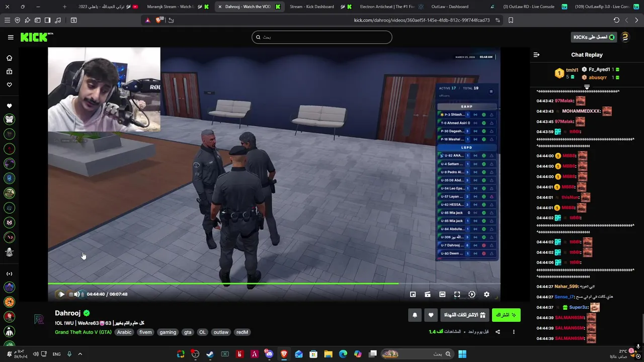The image size is (644, 362).
Task: Click the green subscribe button
Action: click(x=506, y=315)
